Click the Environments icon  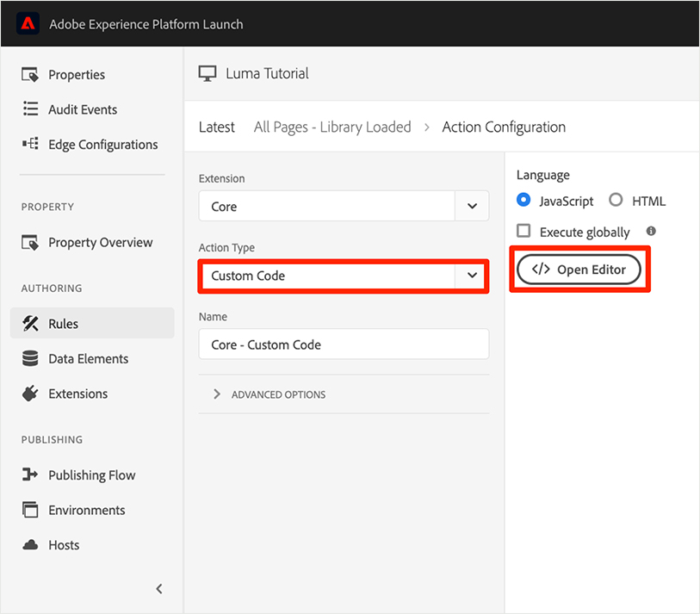point(30,510)
